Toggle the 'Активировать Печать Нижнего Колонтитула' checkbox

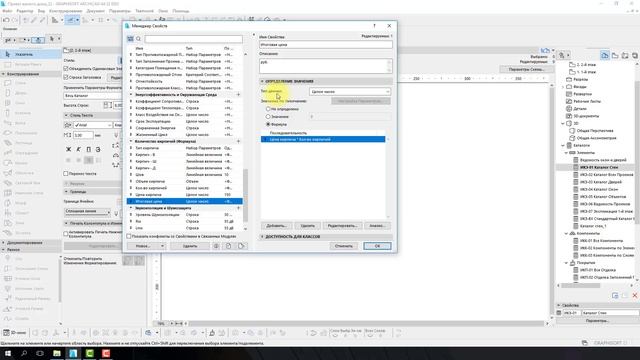(x=66, y=233)
